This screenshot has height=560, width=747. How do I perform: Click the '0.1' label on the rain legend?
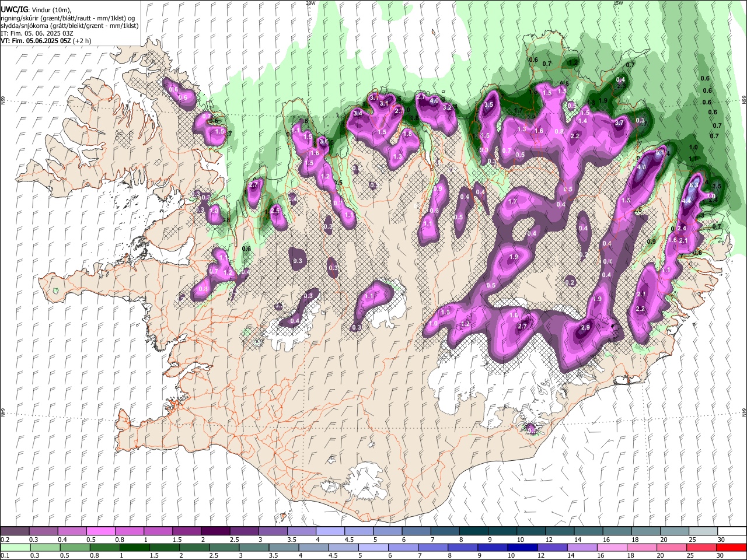point(6,556)
